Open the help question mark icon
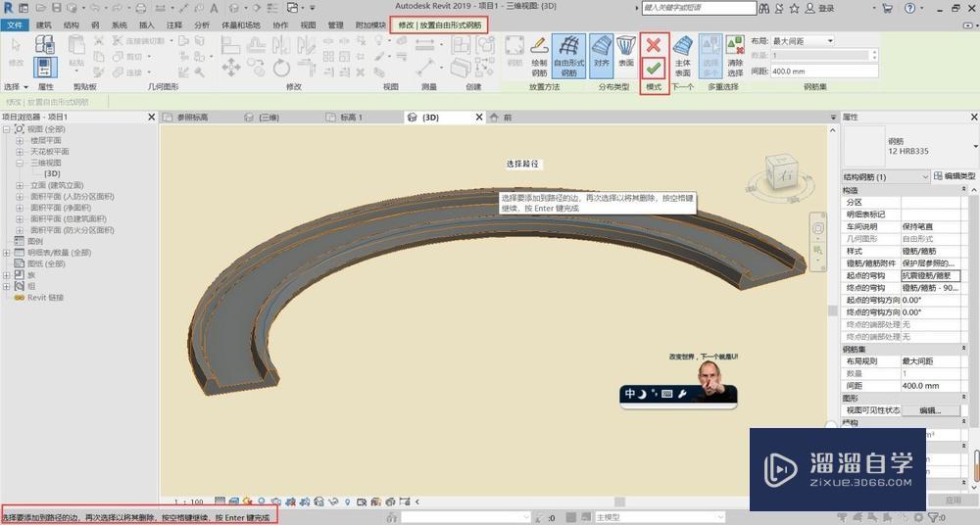 [909, 8]
